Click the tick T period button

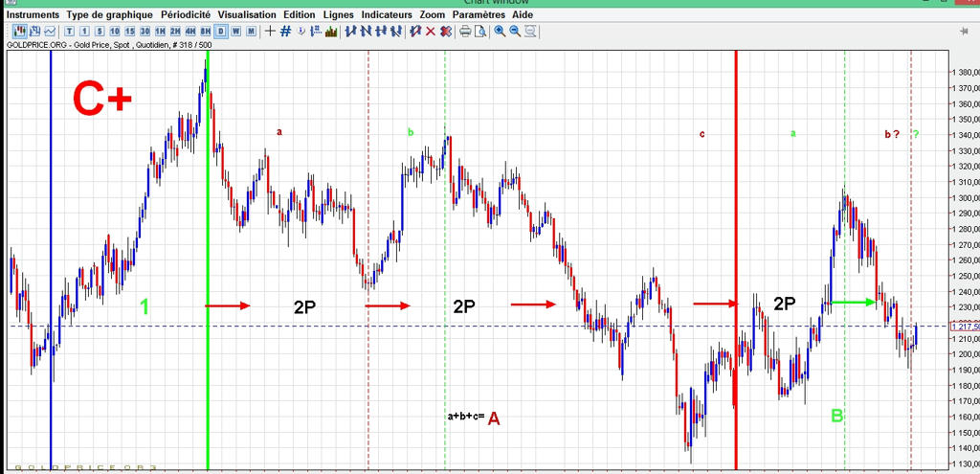70,32
